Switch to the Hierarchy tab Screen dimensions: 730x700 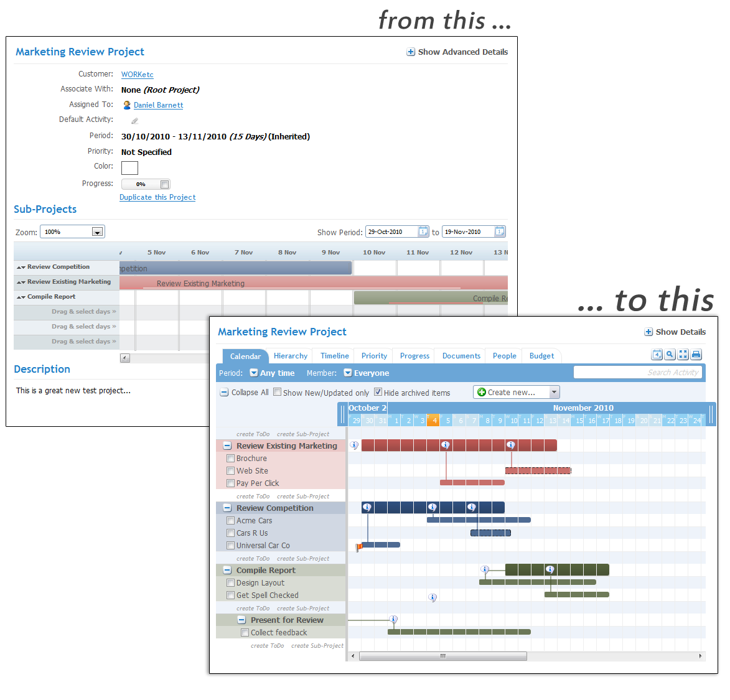click(x=291, y=356)
